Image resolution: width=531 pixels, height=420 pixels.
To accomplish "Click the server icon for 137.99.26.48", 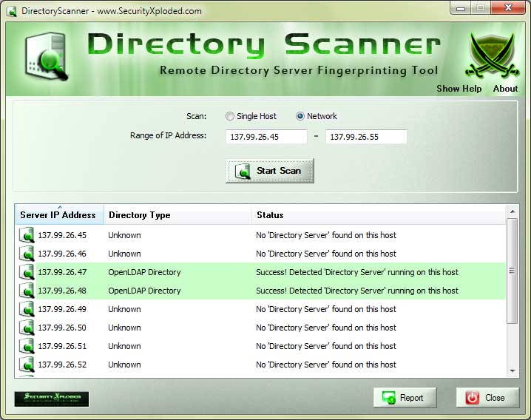I will point(27,291).
